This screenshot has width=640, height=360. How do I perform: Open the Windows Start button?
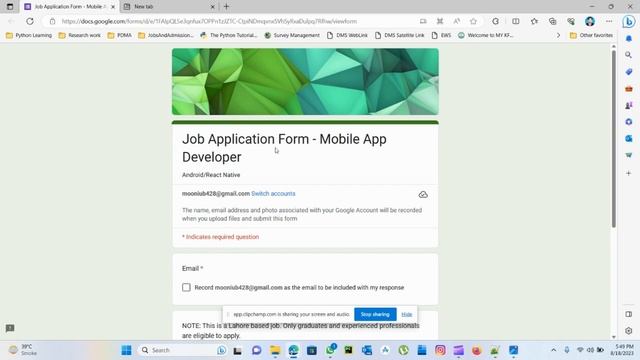(127, 350)
